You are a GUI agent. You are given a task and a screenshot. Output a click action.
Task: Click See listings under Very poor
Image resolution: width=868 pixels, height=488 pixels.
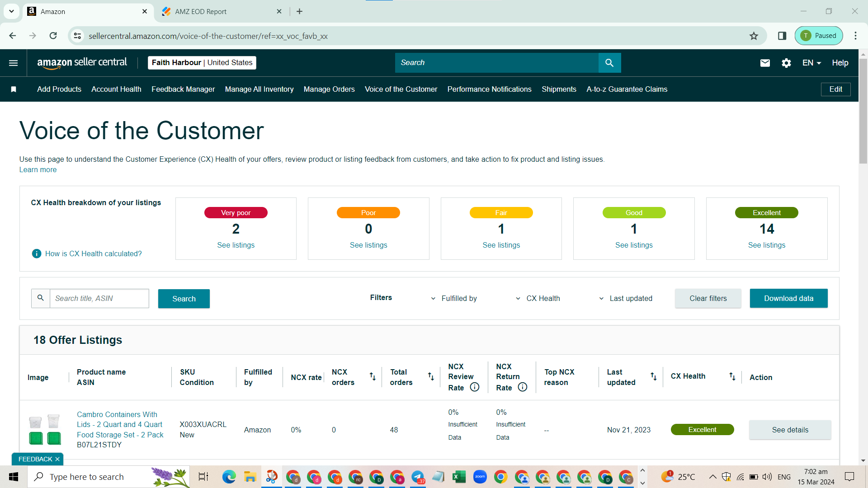pos(236,245)
